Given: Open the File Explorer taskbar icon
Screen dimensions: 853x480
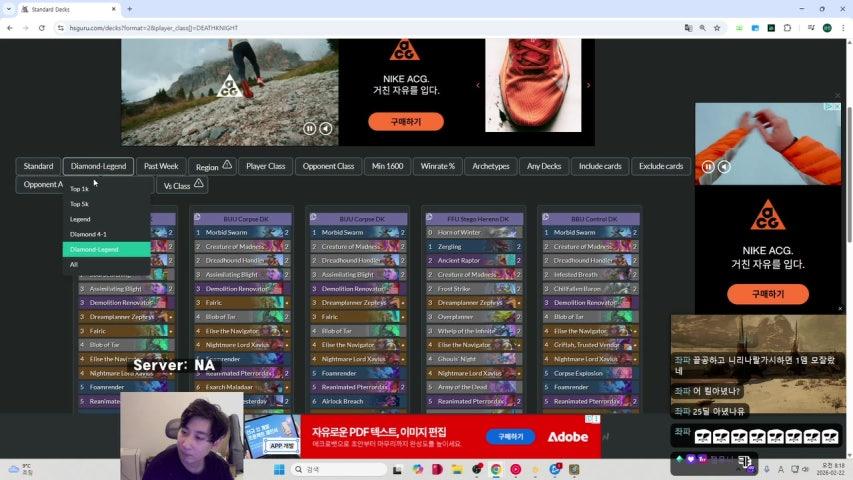Looking at the screenshot, I should pos(457,469).
